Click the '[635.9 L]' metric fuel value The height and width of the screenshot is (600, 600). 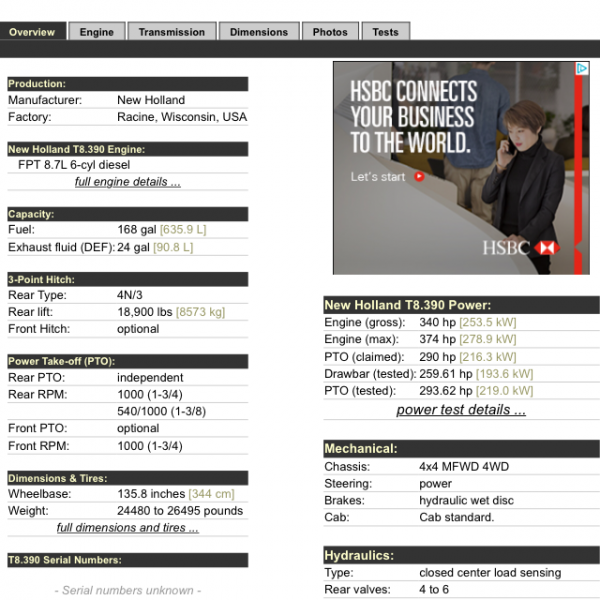tap(183, 230)
